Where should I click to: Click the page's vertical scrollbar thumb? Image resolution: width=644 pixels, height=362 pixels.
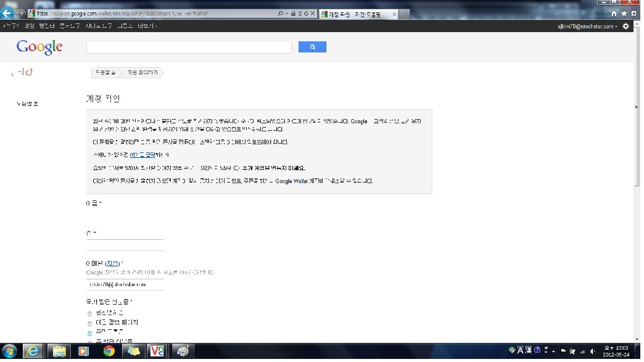637,107
